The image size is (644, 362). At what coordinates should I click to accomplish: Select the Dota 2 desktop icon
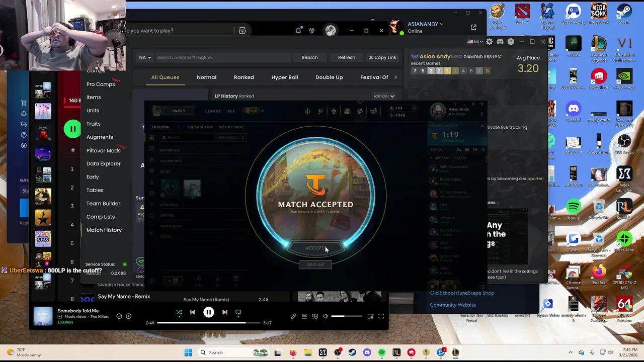click(x=523, y=15)
